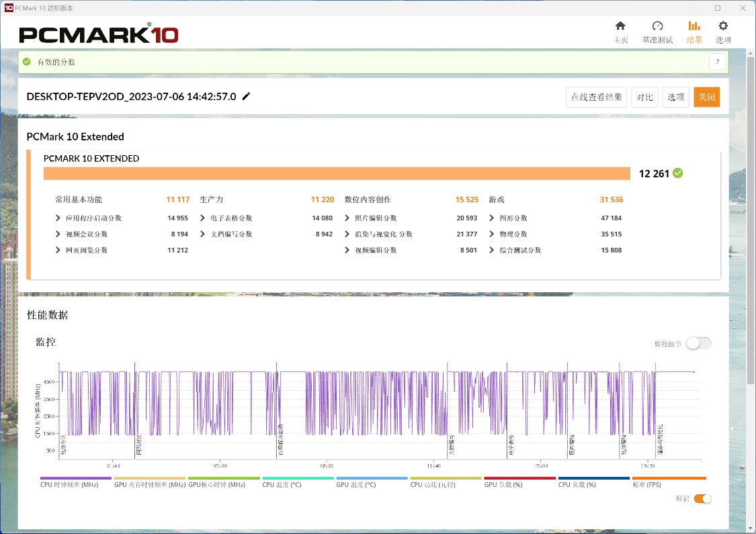Click the orange PCMark 10 Extended score bar
The image size is (756, 534).
(337, 173)
